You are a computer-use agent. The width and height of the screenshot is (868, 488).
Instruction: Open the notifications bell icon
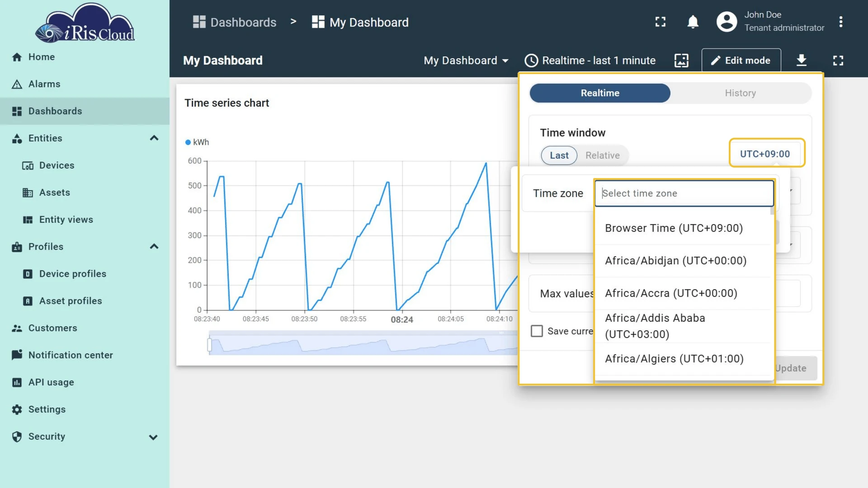pos(693,22)
